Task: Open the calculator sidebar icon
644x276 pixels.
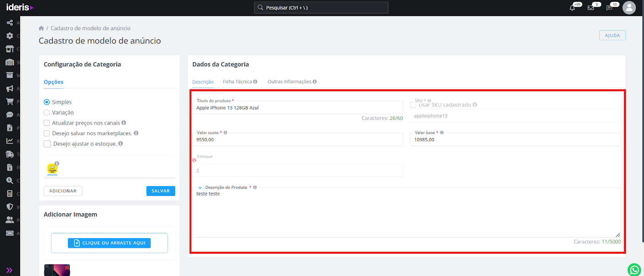Action: pos(10,194)
